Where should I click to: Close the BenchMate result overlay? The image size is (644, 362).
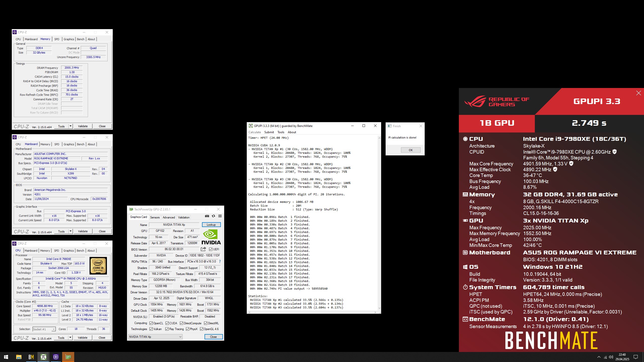tap(638, 93)
